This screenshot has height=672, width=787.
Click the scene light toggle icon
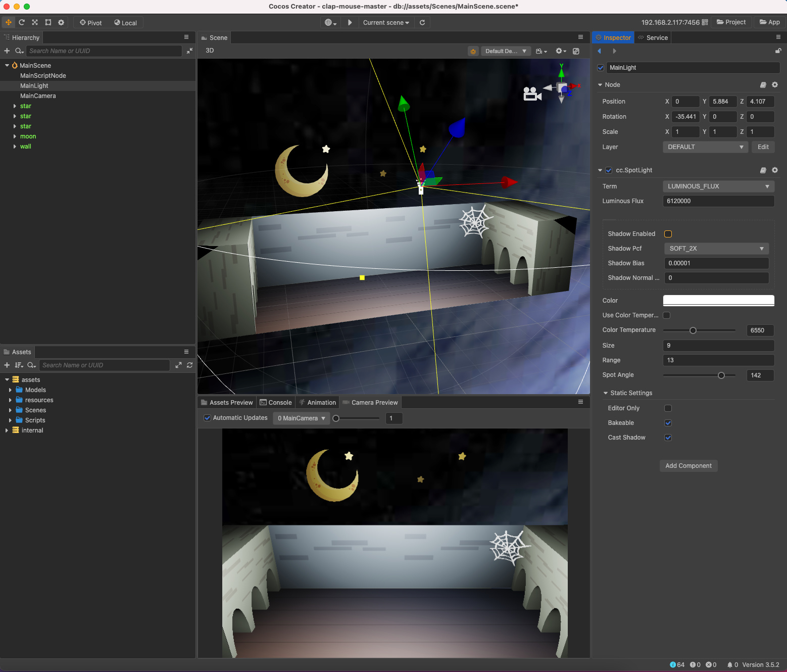pos(473,51)
